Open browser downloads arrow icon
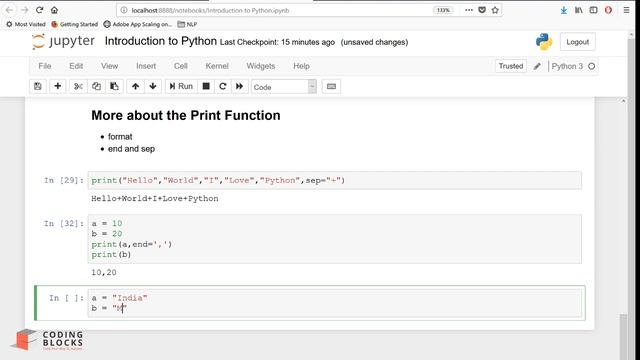Image resolution: width=640 pixels, height=360 pixels. [564, 10]
